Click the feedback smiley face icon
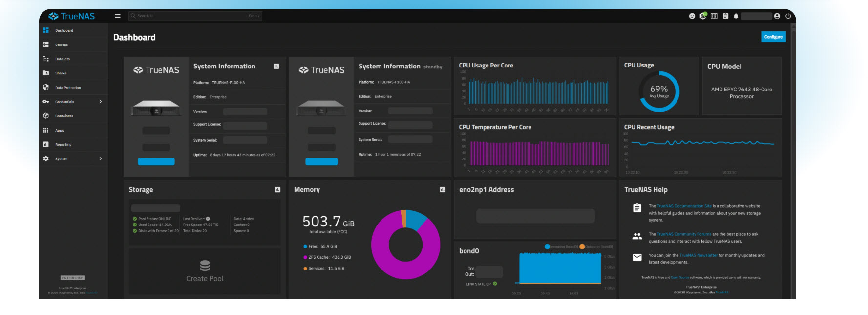This screenshot has width=868, height=315. point(692,16)
